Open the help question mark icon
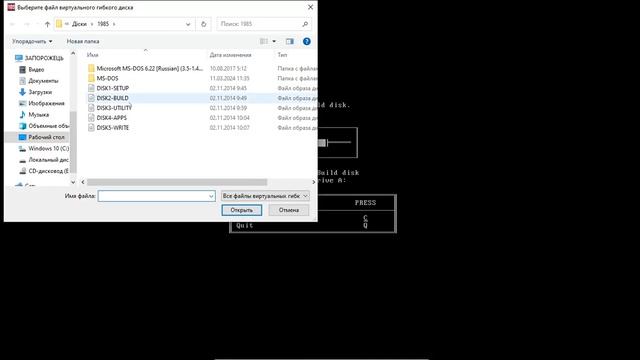Screen dimensions: 640x360 click(x=307, y=41)
